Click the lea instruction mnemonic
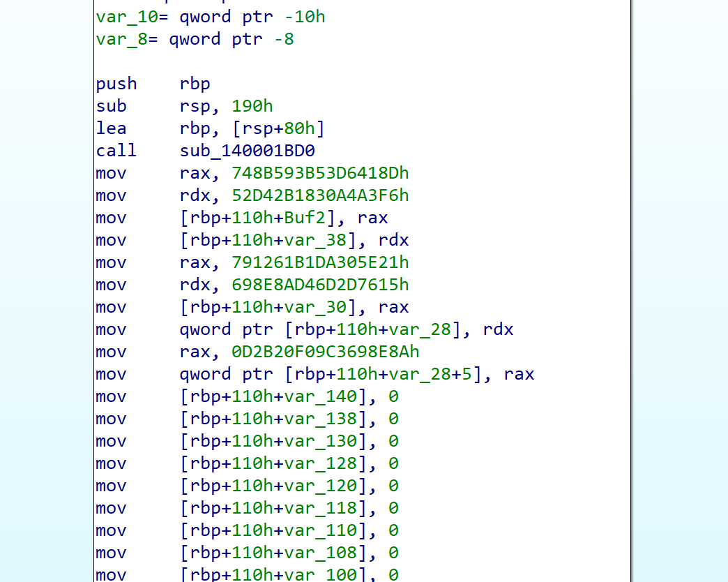The image size is (728, 582). [x=111, y=128]
